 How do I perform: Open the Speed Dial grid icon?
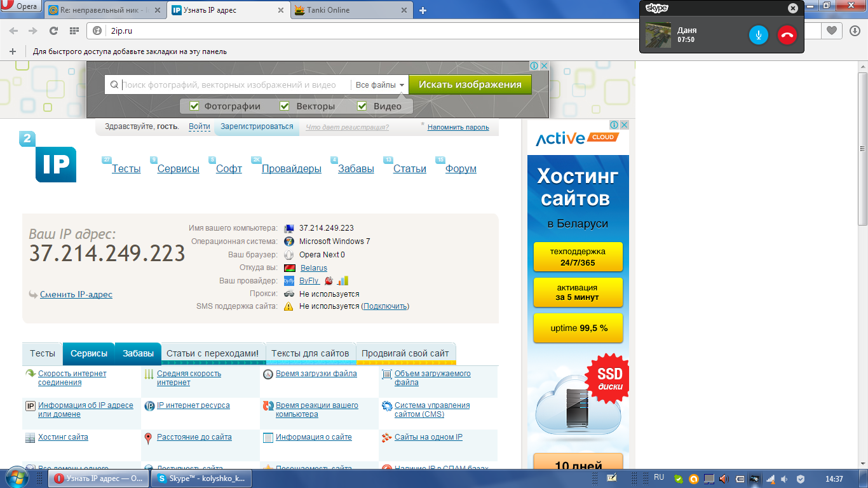[74, 30]
